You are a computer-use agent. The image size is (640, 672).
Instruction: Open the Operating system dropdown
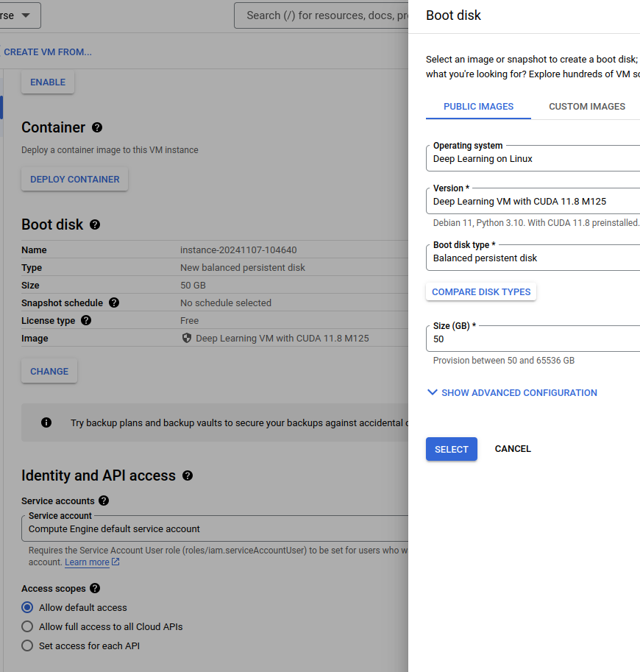(x=533, y=158)
